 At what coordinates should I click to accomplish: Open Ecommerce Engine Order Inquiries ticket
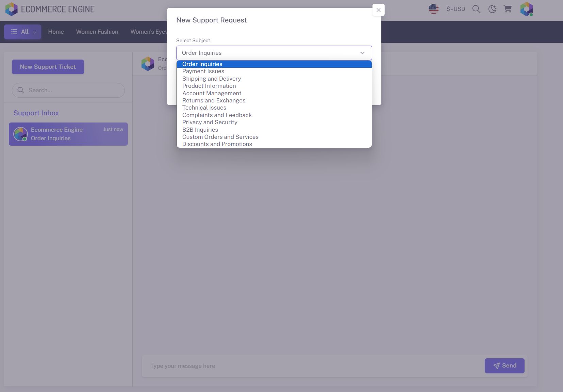click(x=68, y=134)
